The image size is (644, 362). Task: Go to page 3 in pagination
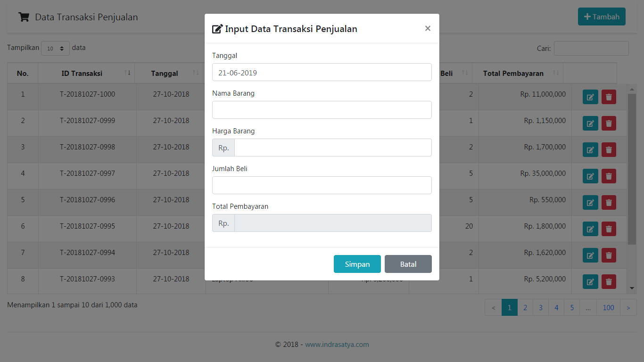click(541, 307)
